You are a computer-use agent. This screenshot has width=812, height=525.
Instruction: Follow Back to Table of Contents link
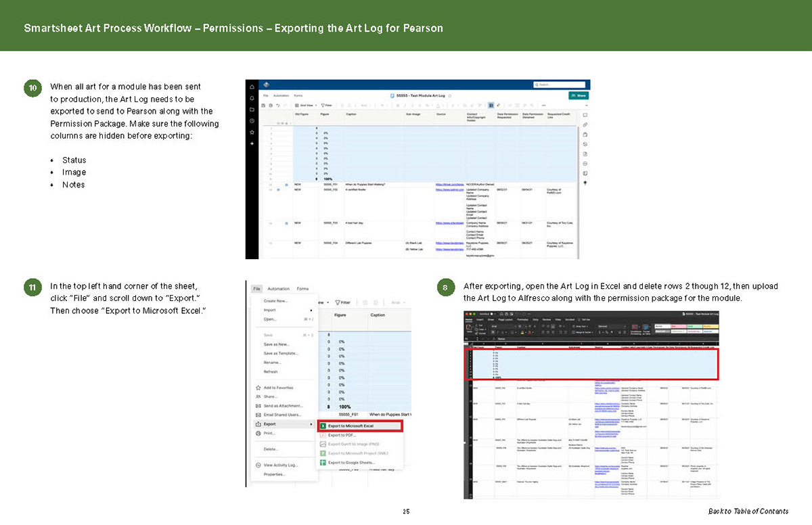747,511
